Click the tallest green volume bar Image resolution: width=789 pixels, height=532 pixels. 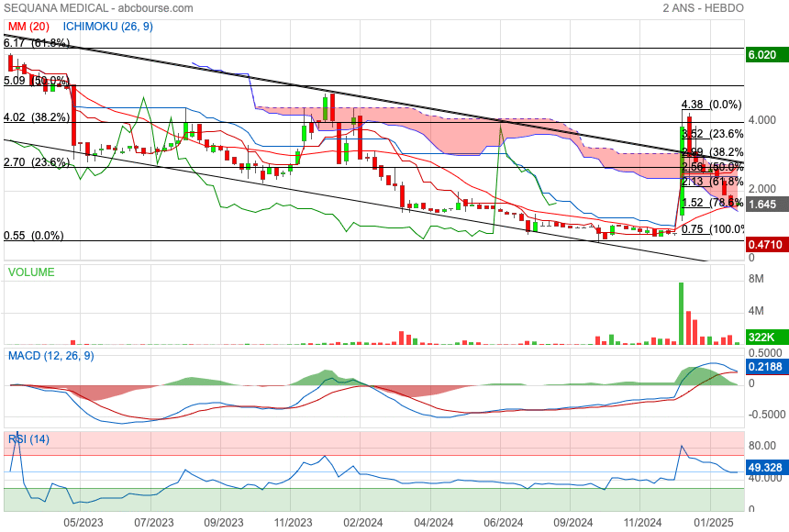tap(682, 314)
